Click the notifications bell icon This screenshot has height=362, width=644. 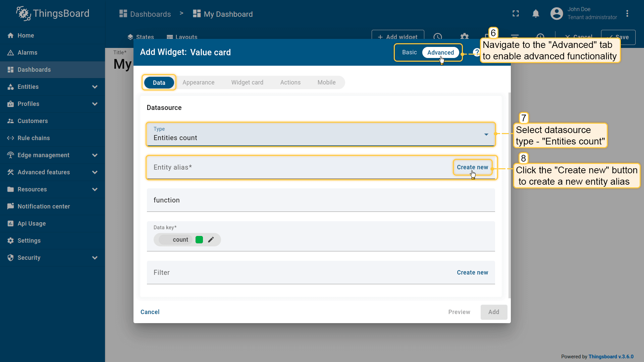536,14
